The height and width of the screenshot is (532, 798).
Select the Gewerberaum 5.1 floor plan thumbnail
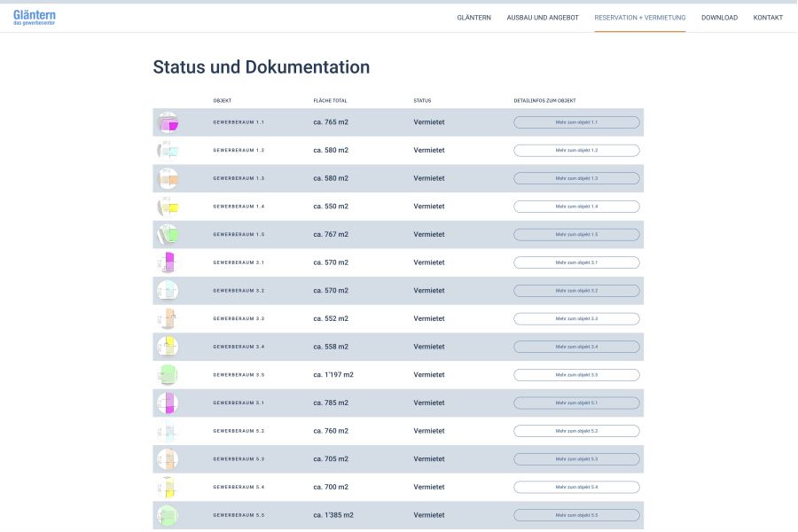(x=168, y=403)
